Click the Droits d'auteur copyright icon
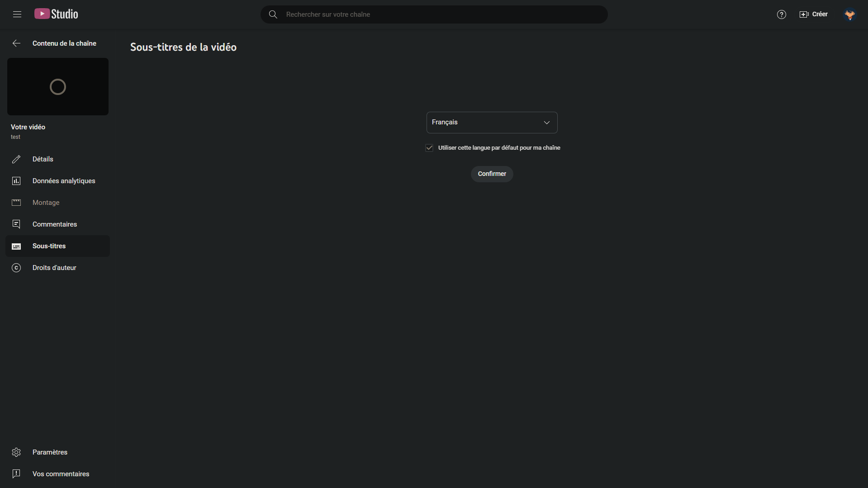 (16, 268)
